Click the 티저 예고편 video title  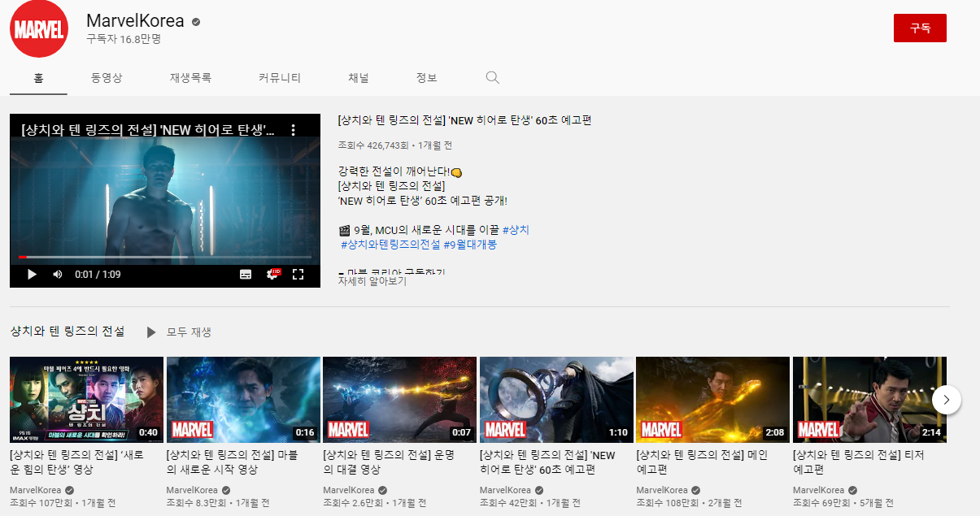[x=858, y=462]
